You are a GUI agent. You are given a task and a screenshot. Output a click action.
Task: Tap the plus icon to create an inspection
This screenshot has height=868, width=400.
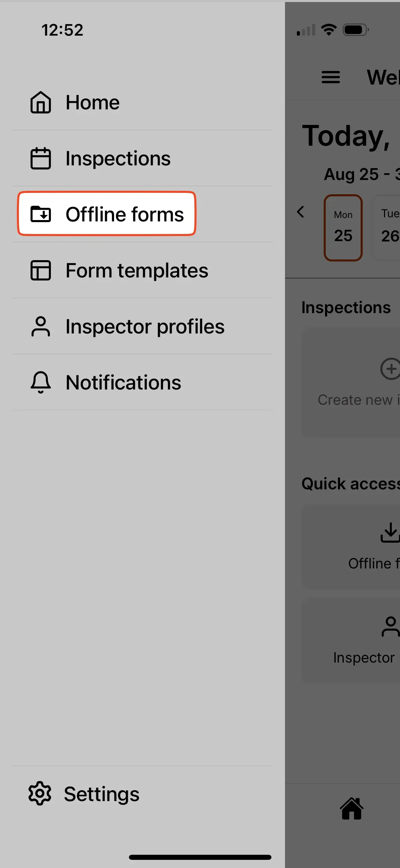point(391,369)
